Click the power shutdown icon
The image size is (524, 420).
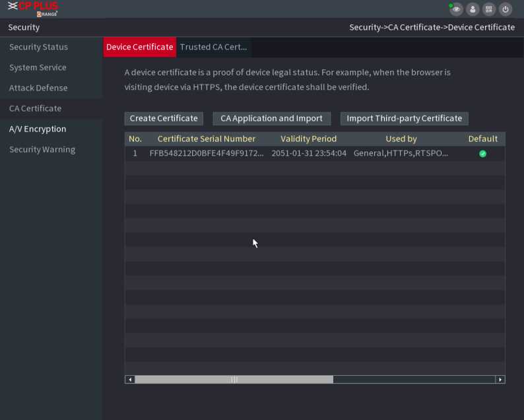pyautogui.click(x=506, y=9)
